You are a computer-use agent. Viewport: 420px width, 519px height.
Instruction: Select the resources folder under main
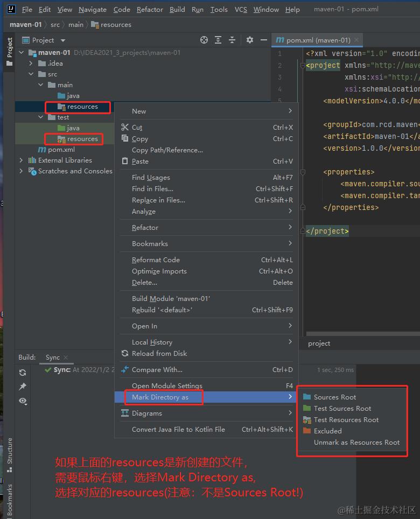point(78,107)
